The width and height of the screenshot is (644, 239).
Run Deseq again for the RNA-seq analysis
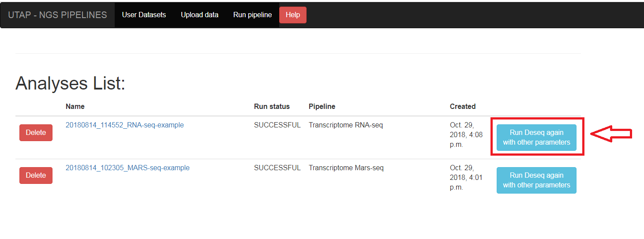536,138
